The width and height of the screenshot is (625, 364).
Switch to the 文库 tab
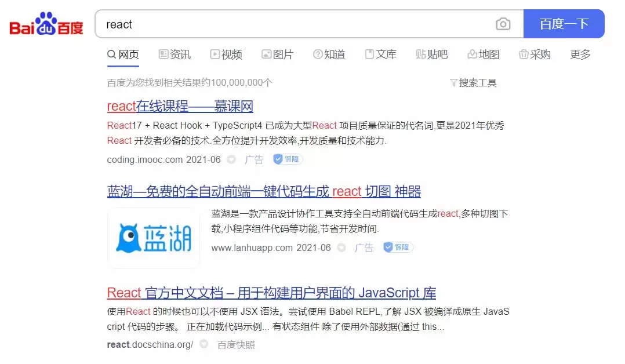(x=381, y=54)
